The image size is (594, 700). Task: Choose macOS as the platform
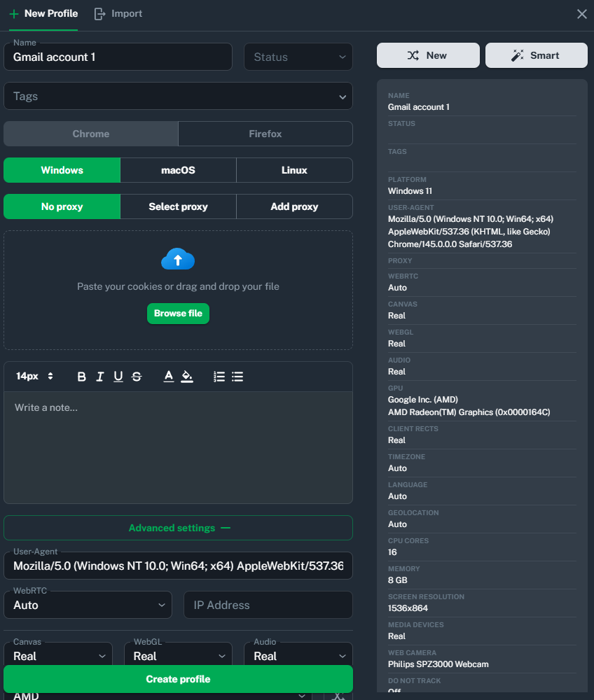pos(178,170)
